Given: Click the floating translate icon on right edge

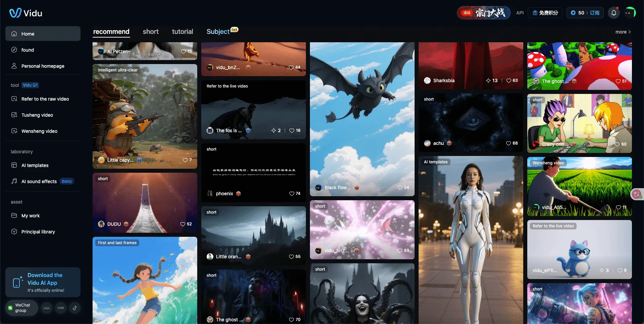Looking at the screenshot, I should pos(637,194).
